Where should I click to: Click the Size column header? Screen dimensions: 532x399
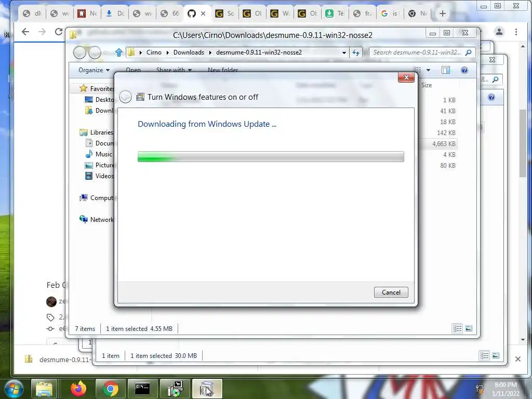click(427, 85)
